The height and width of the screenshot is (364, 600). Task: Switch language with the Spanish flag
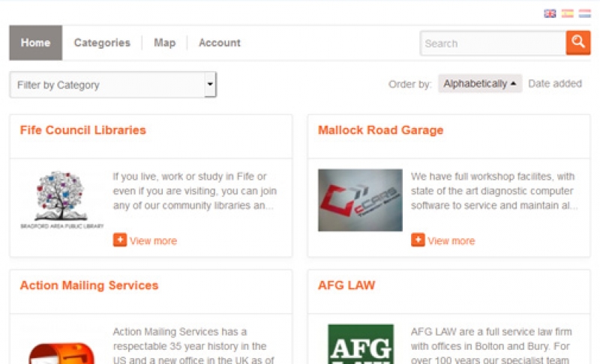pos(568,13)
